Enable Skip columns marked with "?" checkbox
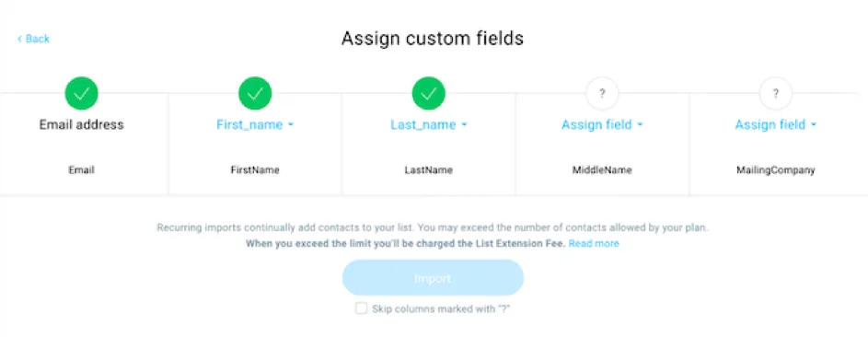The height and width of the screenshot is (337, 868). coord(362,308)
